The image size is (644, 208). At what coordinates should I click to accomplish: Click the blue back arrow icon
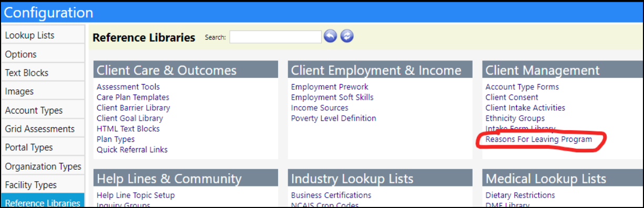[x=330, y=36]
